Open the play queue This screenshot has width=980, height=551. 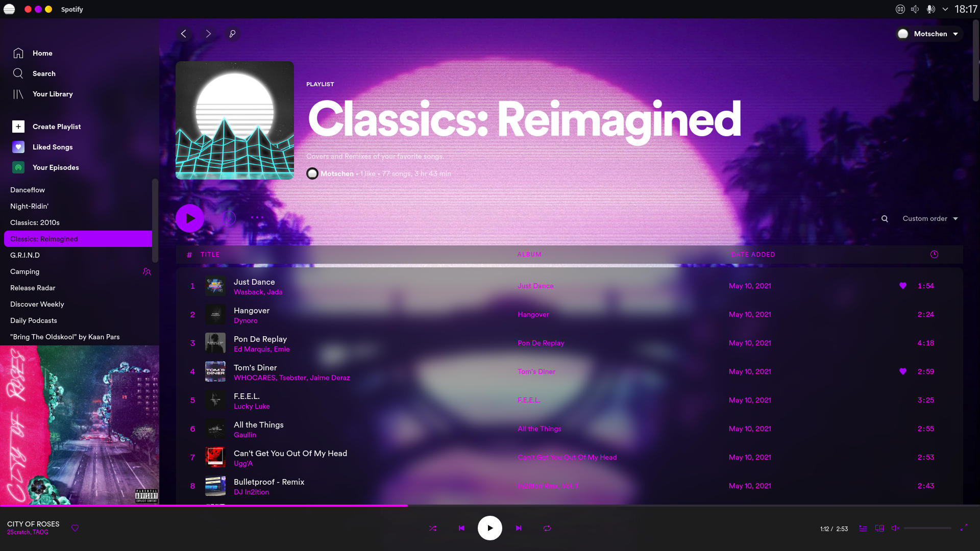(863, 528)
